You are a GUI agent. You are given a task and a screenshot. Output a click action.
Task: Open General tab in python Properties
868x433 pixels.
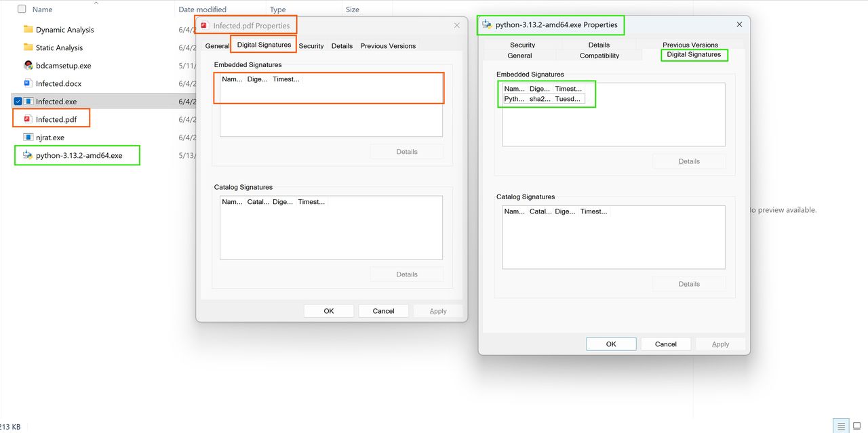click(x=519, y=56)
